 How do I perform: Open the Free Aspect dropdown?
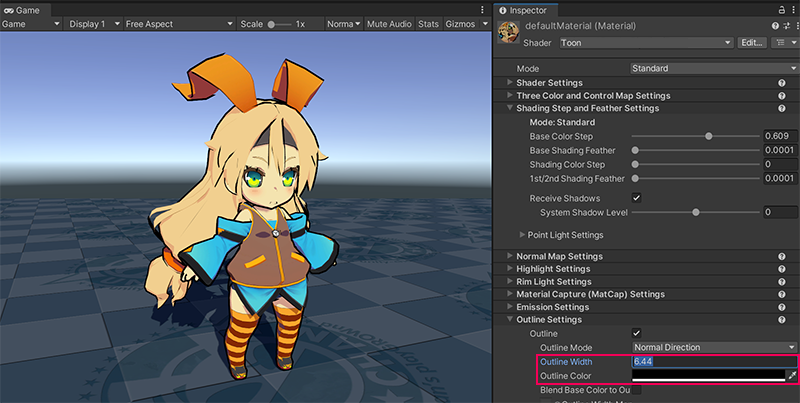click(180, 24)
